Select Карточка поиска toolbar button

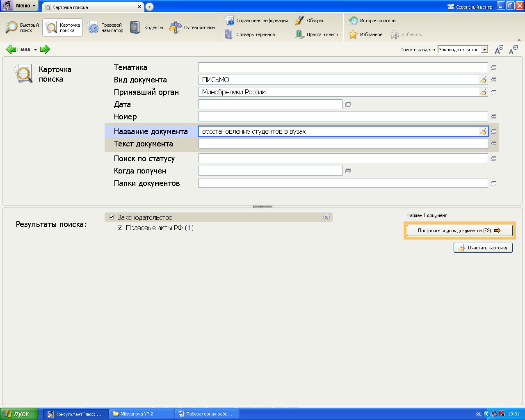[x=62, y=27]
